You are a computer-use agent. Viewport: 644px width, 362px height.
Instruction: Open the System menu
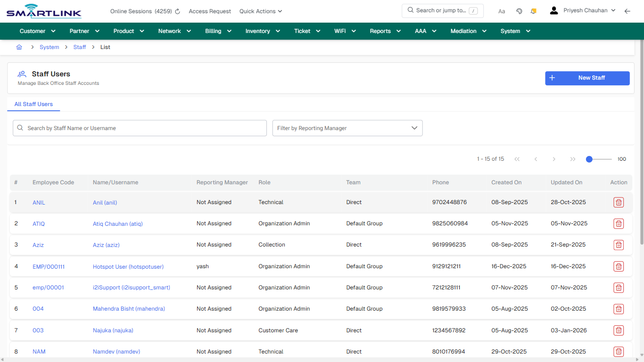tap(514, 31)
